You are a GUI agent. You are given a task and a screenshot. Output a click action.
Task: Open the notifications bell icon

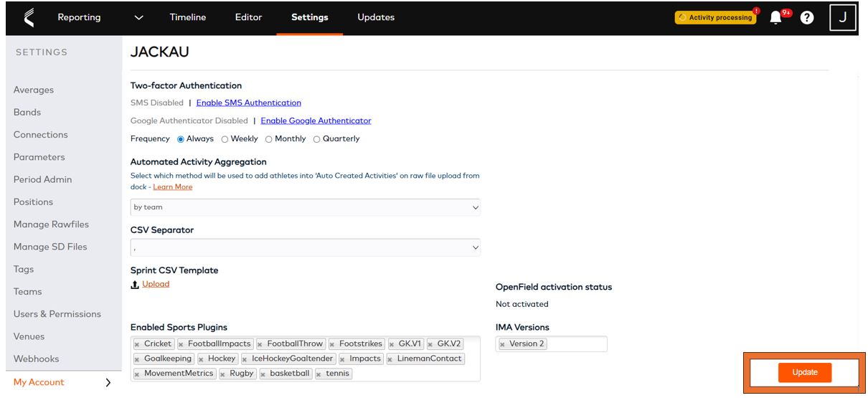(x=775, y=18)
